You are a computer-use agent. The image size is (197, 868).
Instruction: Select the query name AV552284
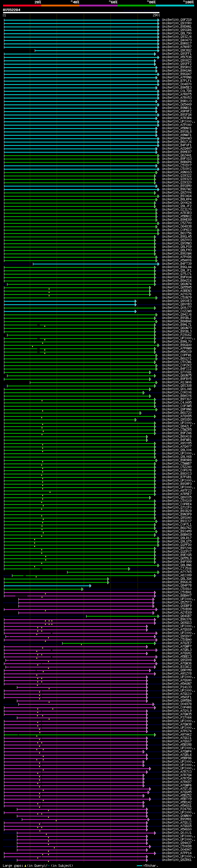coord(11,10)
